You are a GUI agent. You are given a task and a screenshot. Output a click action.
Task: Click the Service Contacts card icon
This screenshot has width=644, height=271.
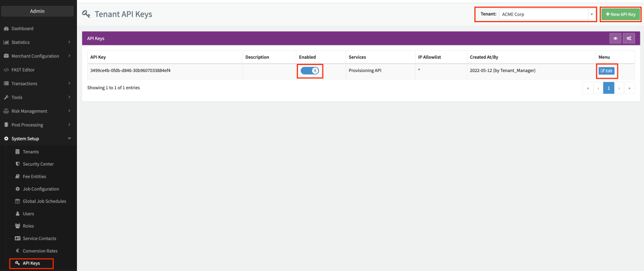click(x=18, y=238)
